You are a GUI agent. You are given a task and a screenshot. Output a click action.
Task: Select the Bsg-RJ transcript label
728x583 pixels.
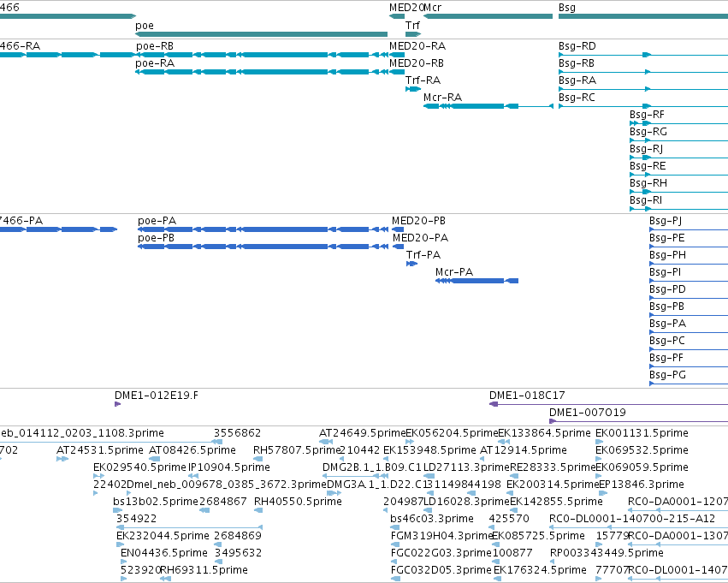pyautogui.click(x=646, y=149)
